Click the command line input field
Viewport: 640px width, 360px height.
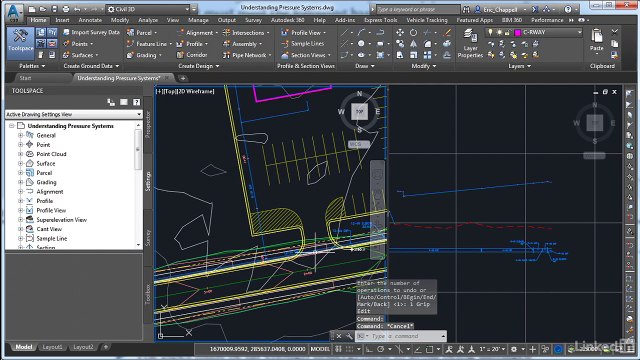[x=404, y=336]
